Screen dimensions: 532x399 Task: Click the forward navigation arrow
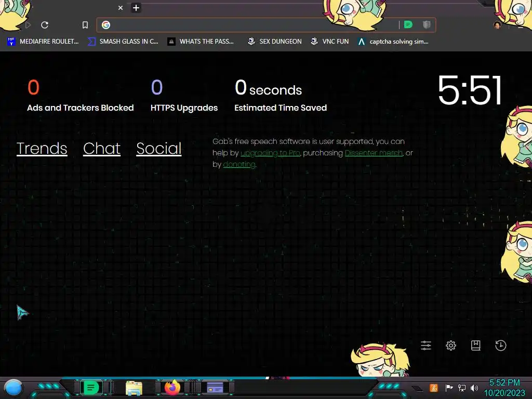pos(28,25)
